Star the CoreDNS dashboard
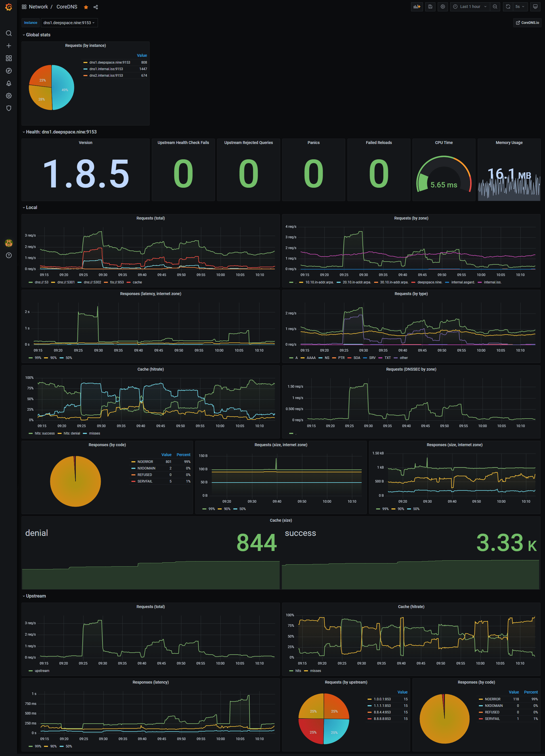 [86, 7]
